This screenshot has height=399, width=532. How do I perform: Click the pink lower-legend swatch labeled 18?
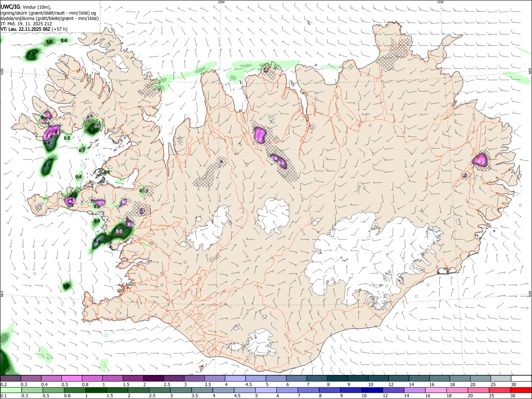[x=457, y=390]
